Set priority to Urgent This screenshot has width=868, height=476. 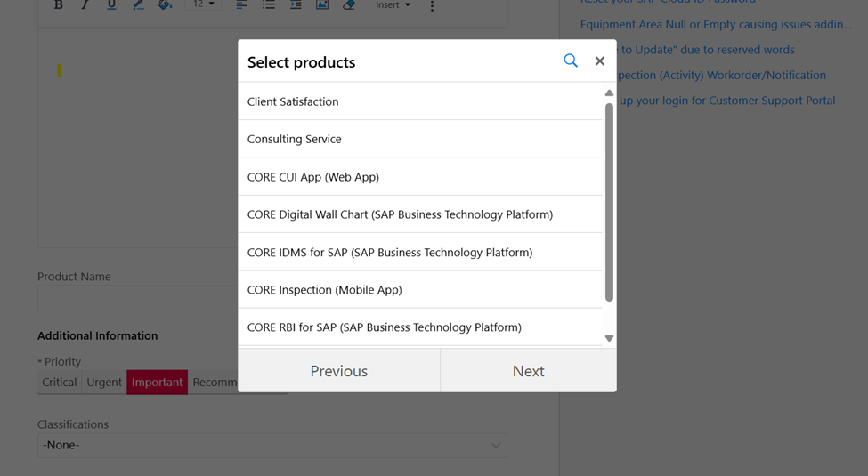(104, 382)
